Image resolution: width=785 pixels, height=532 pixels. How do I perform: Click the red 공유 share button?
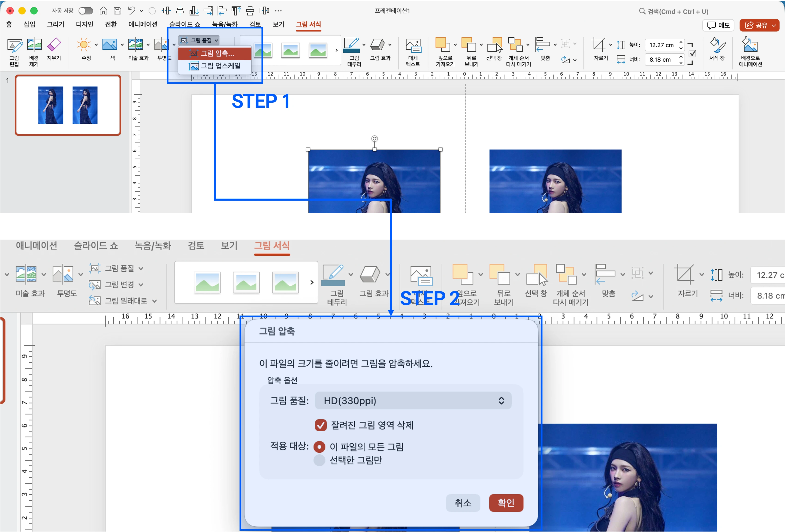[x=760, y=25]
